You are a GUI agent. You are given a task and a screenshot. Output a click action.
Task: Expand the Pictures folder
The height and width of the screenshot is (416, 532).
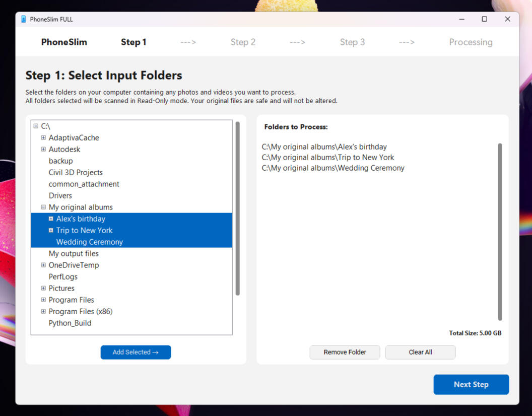(x=43, y=288)
